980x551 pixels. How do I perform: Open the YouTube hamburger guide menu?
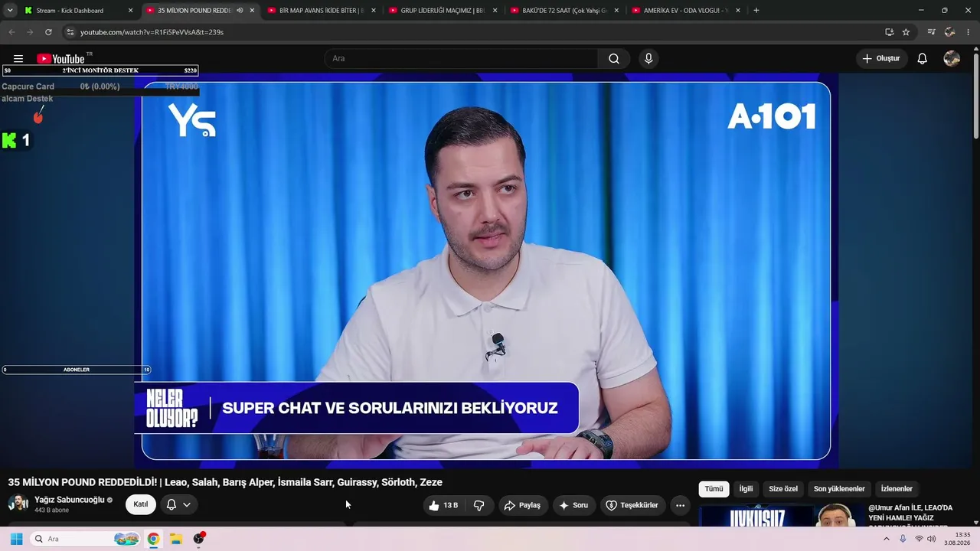18,59
